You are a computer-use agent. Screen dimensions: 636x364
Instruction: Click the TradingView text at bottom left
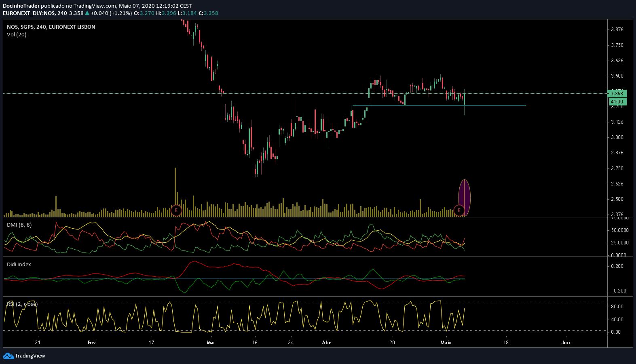point(30,356)
